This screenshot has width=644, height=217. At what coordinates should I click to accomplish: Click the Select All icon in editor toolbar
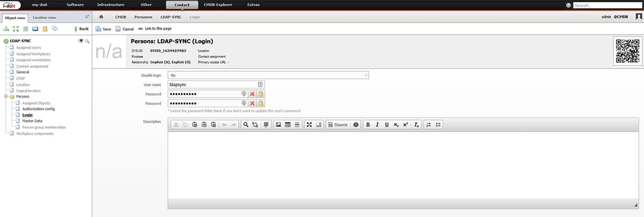[266, 125]
